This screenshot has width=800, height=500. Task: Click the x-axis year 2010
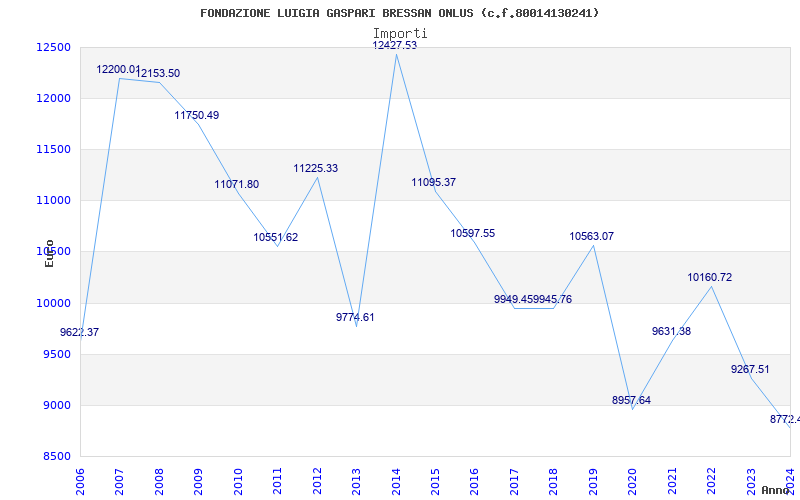[x=238, y=482]
